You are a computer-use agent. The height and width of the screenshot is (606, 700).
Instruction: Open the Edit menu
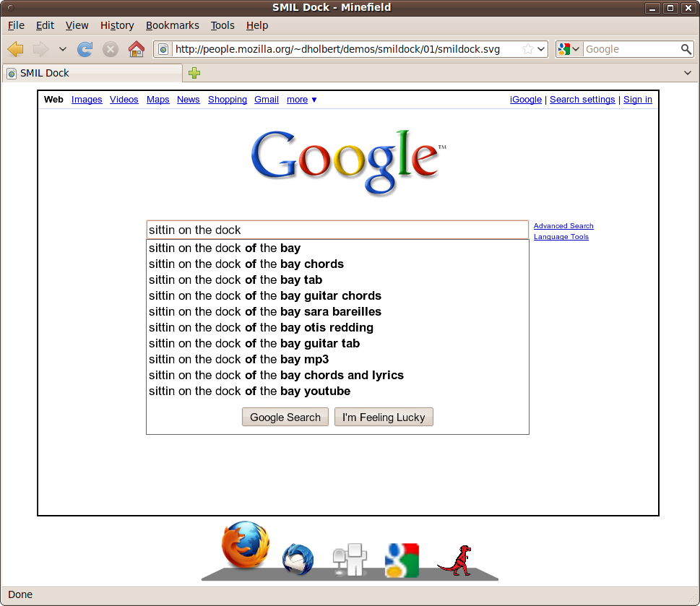point(45,25)
